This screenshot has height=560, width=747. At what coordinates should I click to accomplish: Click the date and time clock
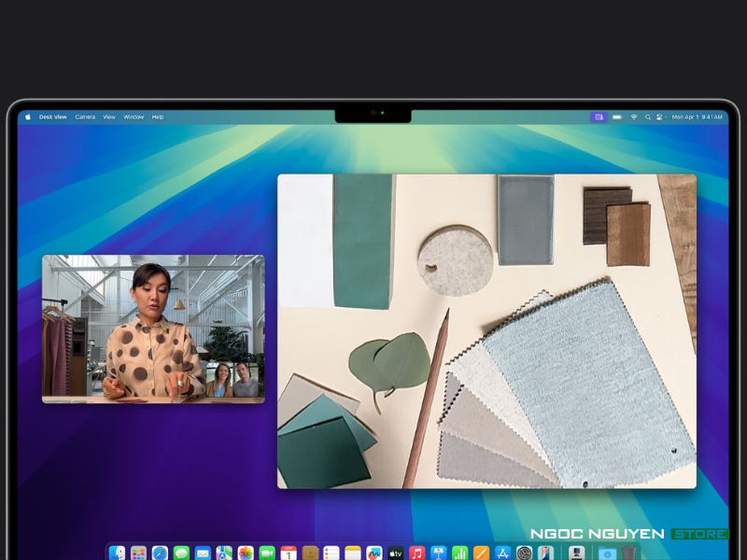[x=697, y=117]
